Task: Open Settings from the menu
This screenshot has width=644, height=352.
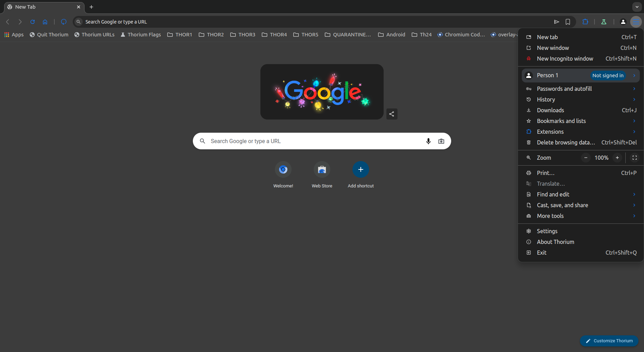Action: click(x=581, y=231)
